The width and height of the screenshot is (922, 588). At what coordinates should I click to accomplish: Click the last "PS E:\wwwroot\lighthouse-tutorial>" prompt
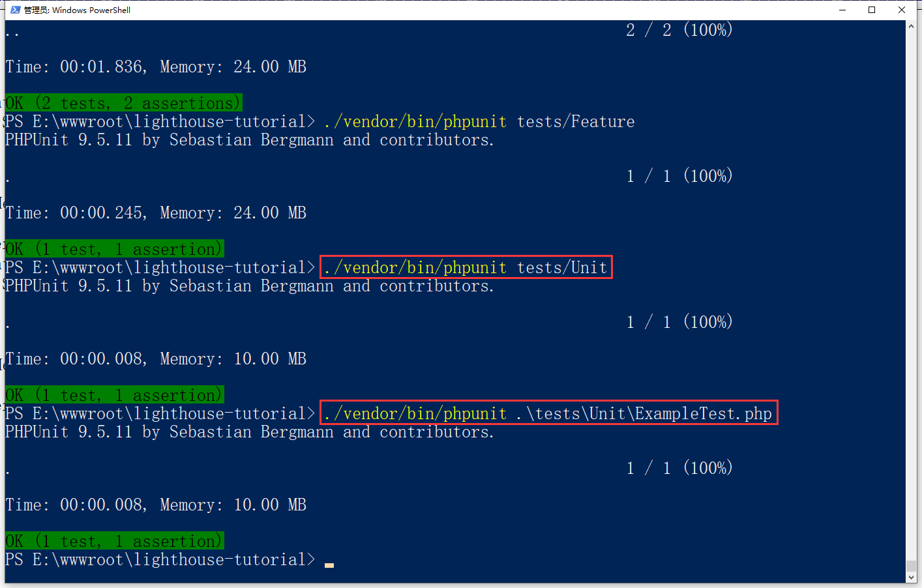[x=160, y=560]
